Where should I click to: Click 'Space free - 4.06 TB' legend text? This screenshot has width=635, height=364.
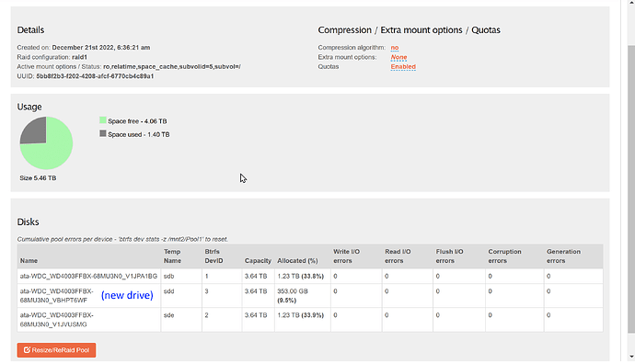coord(137,121)
